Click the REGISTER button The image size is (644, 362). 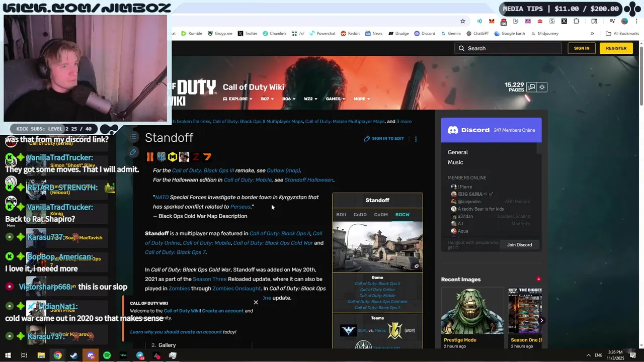click(616, 48)
